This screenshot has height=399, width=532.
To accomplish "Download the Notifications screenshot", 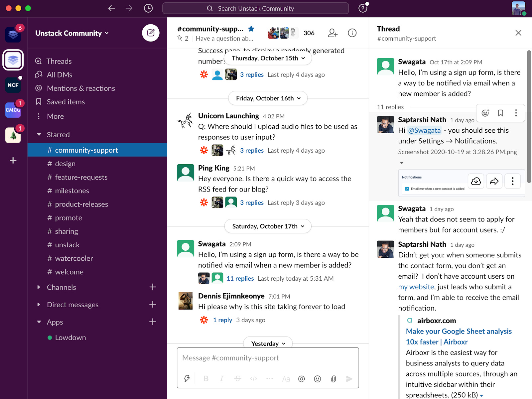I will tap(476, 181).
